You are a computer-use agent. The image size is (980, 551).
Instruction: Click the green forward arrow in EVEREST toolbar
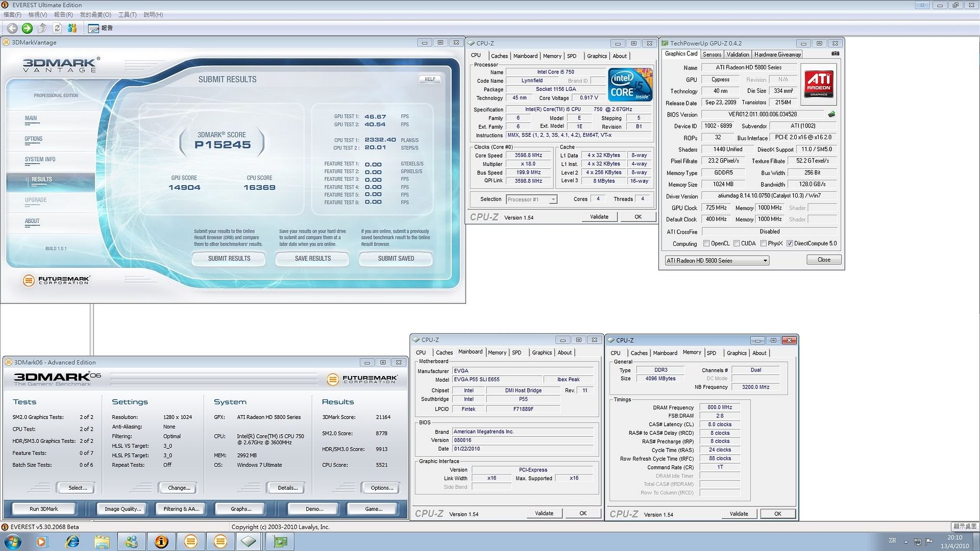pyautogui.click(x=27, y=29)
